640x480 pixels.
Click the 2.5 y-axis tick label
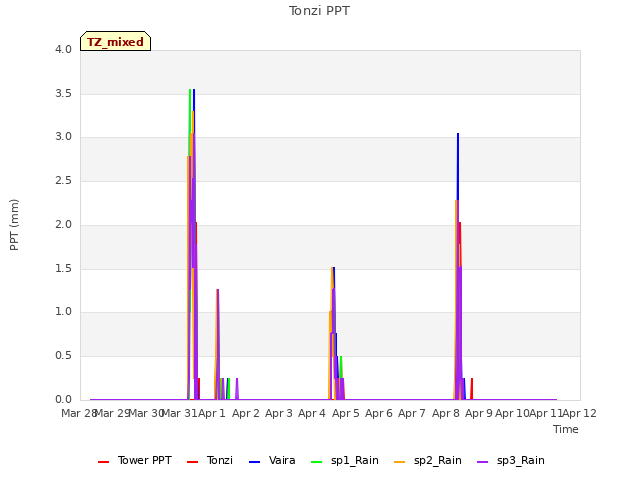[63, 180]
